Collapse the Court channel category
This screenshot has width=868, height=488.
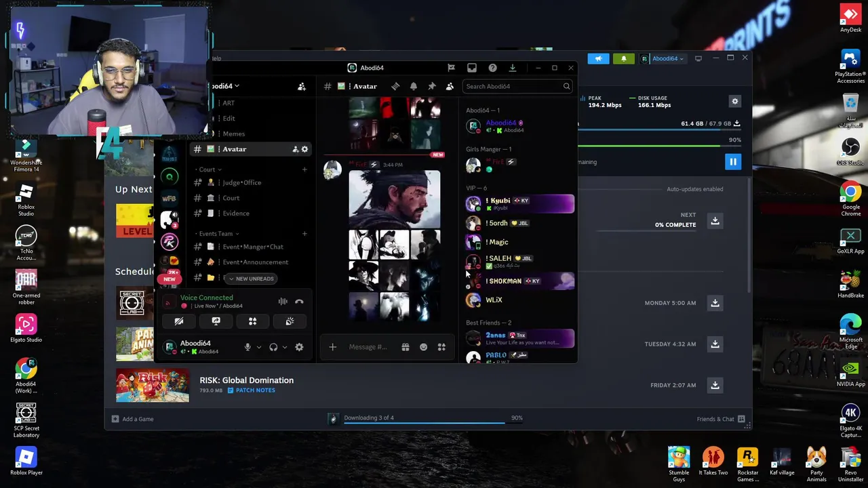(207, 169)
